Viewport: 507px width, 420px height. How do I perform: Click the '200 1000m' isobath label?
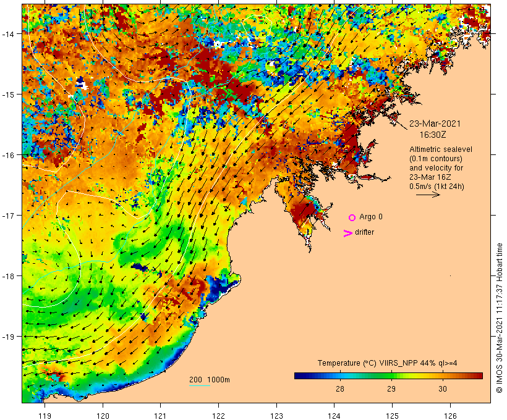(x=210, y=380)
